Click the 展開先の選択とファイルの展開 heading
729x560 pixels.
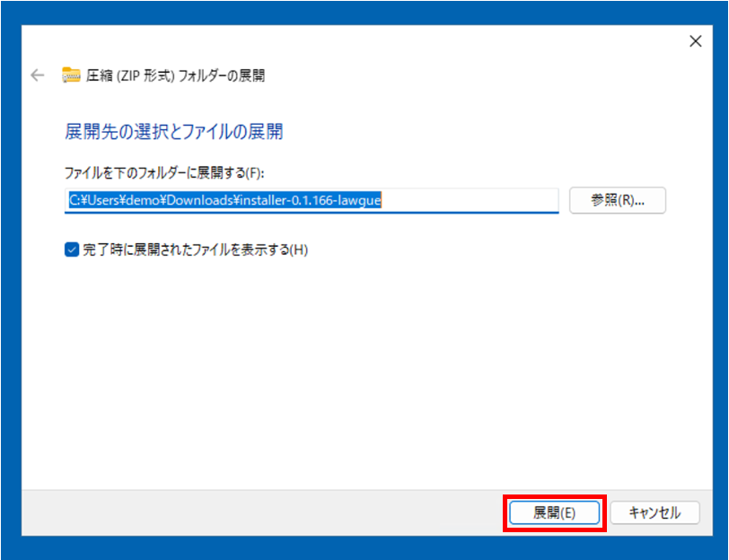174,132
